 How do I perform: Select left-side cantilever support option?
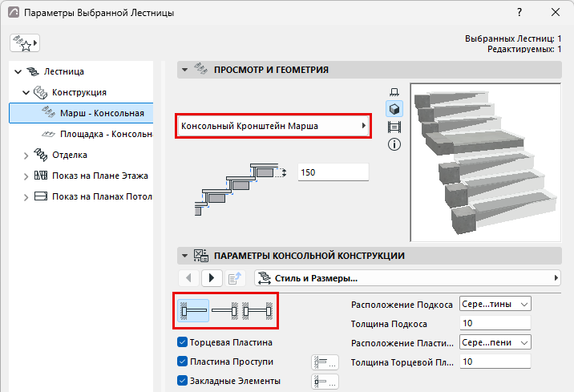point(193,311)
